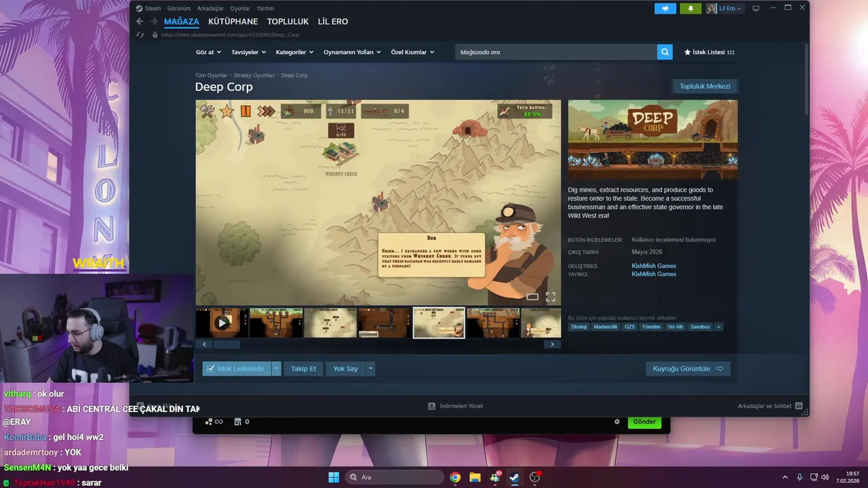This screenshot has width=868, height=488.
Task: Play the trailer video thumbnail
Action: [222, 323]
